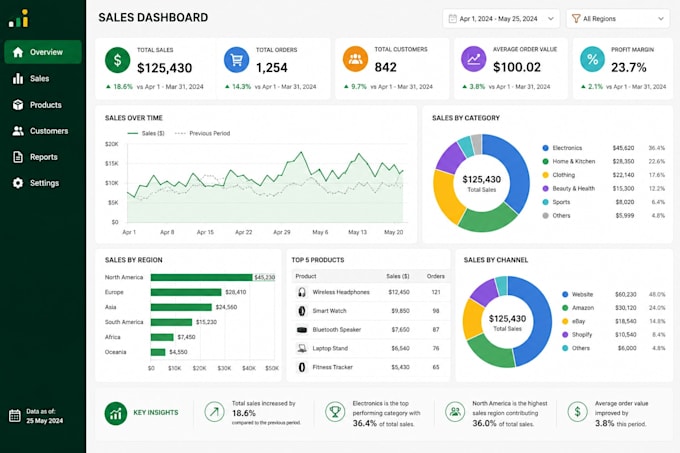Viewport: 680px width, 453px height.
Task: Toggle the Clothing category legend dot
Action: [546, 175]
